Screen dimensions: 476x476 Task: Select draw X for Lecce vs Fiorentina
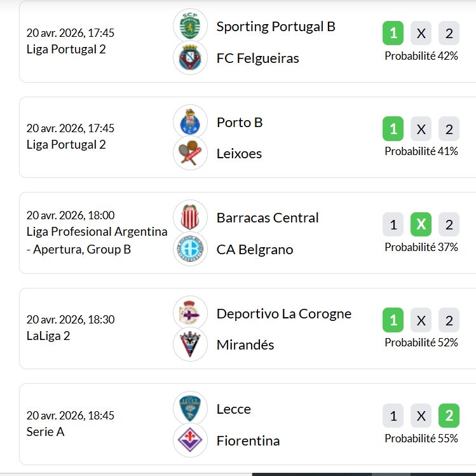point(421,416)
